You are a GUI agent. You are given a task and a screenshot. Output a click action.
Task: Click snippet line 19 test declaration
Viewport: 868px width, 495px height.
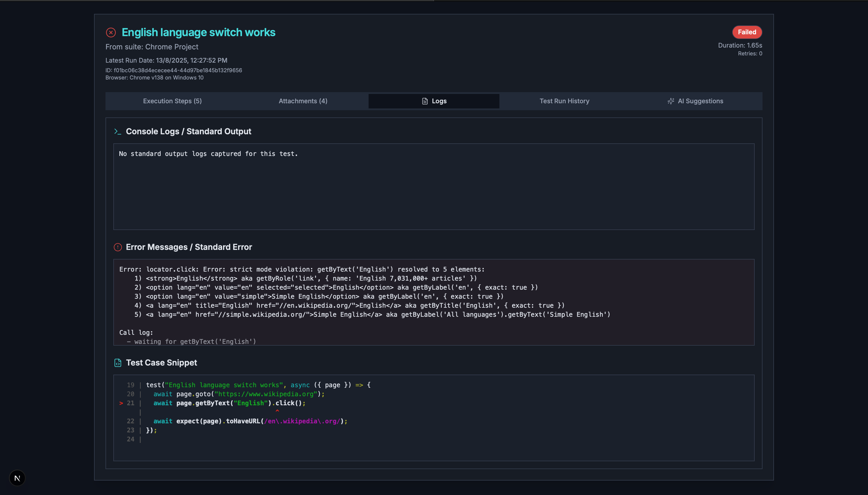coord(258,385)
